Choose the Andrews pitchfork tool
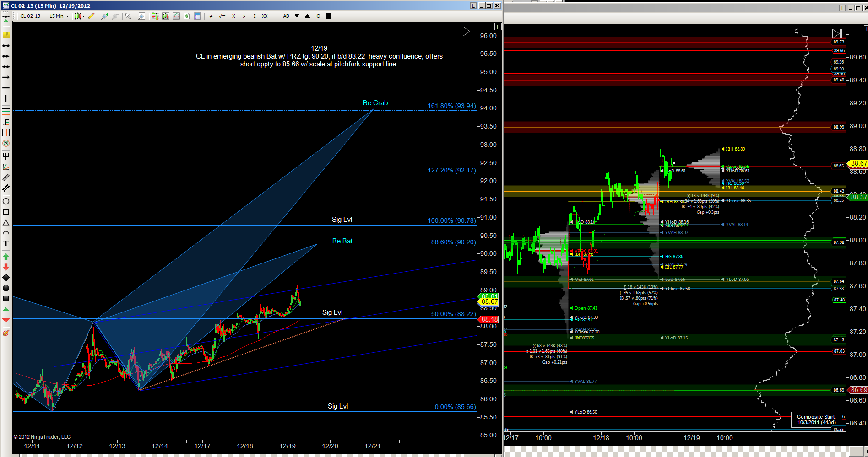868x457 pixels. click(x=6, y=156)
